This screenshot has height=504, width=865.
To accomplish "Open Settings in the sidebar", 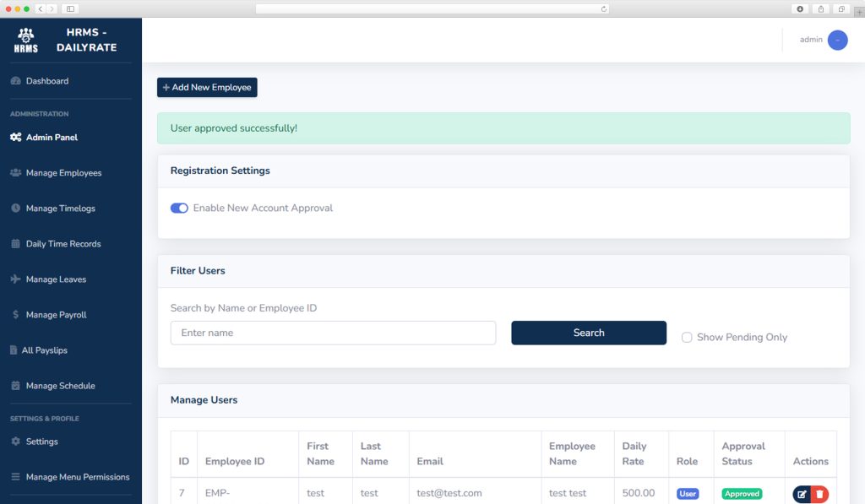I will point(41,442).
